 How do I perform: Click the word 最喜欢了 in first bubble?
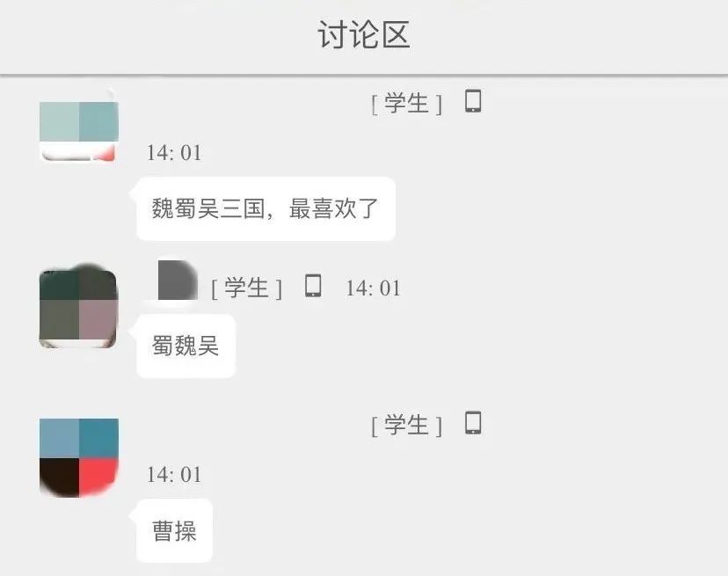pos(334,208)
